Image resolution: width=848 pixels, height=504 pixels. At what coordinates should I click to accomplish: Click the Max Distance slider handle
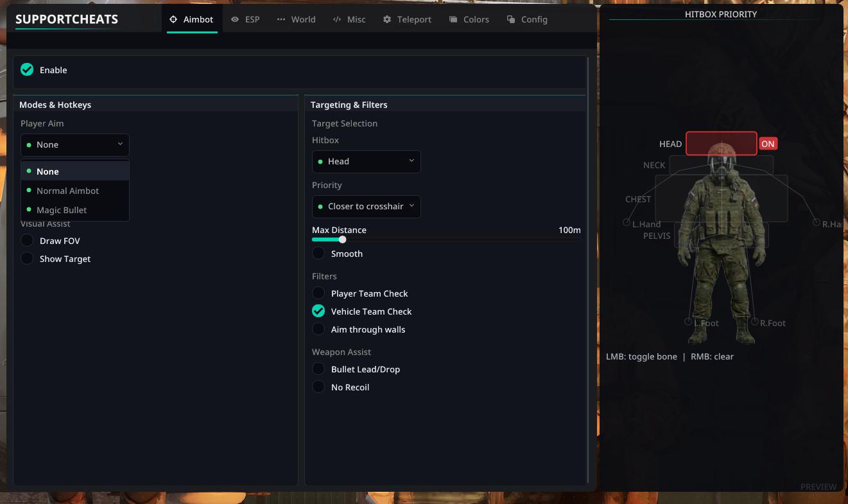[x=342, y=239]
